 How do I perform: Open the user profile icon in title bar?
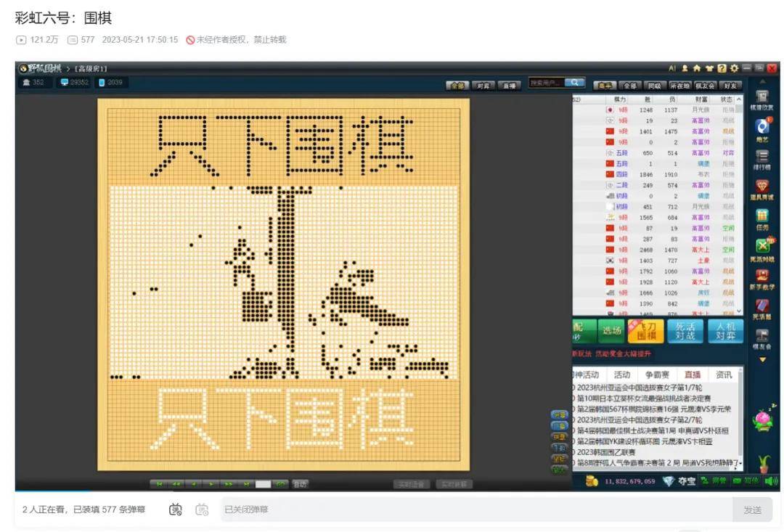click(685, 68)
